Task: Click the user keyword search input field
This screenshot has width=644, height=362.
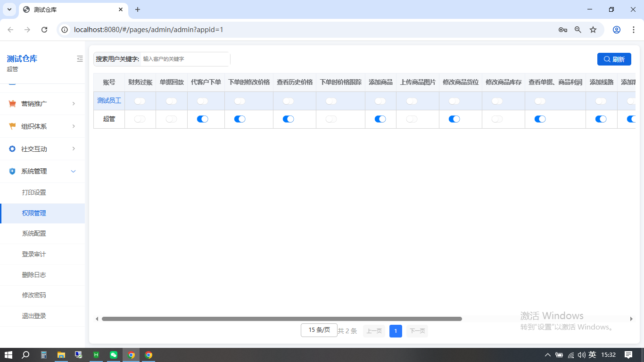Action: [184, 59]
